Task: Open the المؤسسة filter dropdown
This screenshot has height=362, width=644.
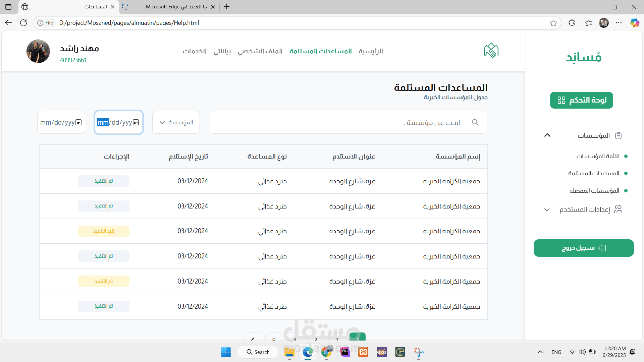Action: (176, 122)
